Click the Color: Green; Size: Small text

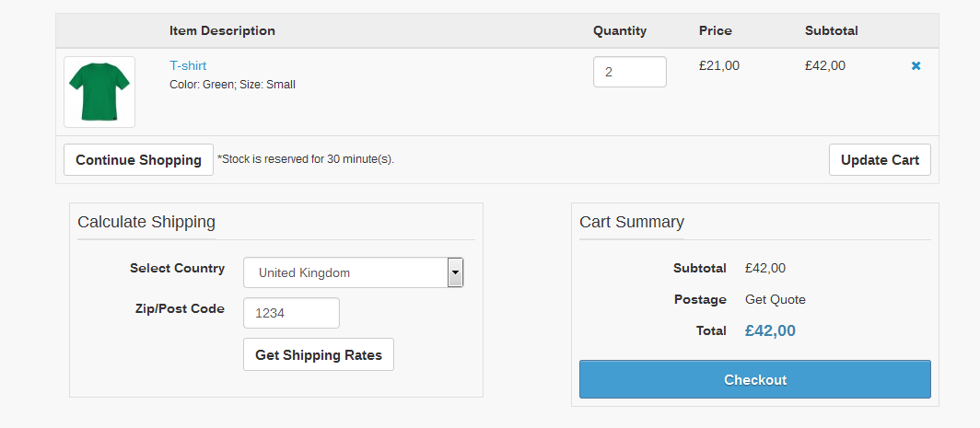coord(232,85)
